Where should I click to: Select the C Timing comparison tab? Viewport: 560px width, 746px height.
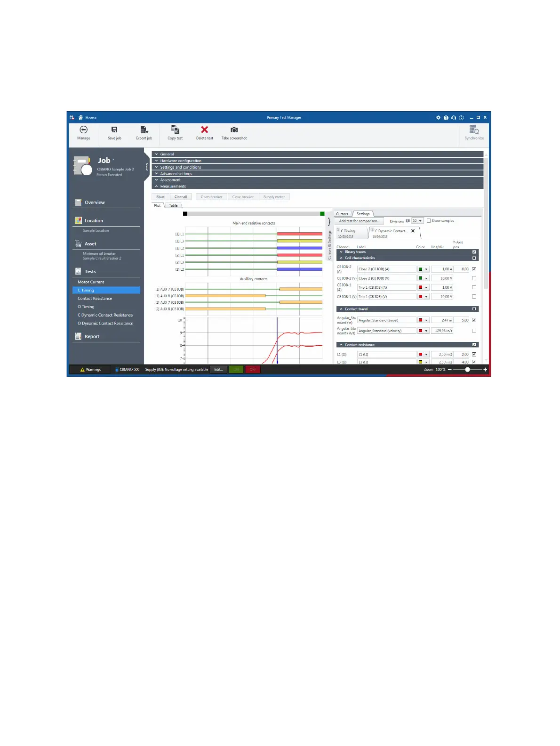[351, 233]
